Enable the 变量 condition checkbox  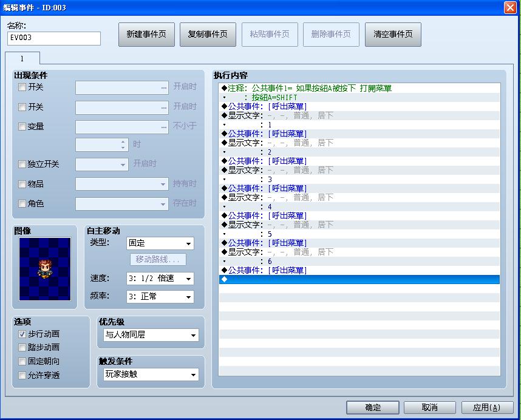[22, 126]
